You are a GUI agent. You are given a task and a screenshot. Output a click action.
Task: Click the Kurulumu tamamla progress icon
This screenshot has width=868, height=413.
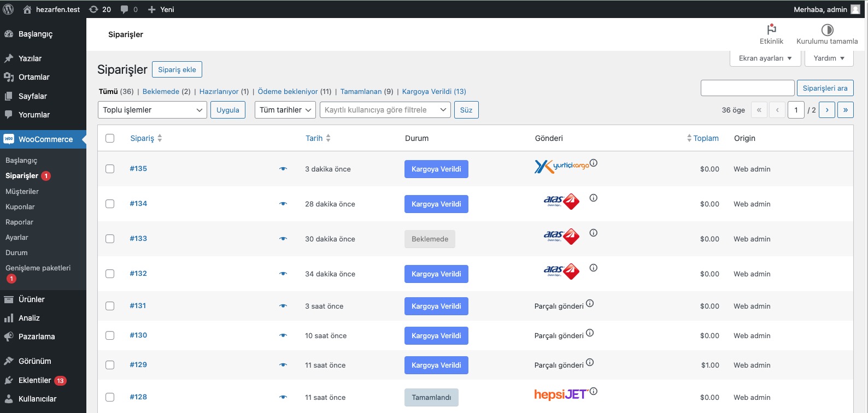point(827,29)
